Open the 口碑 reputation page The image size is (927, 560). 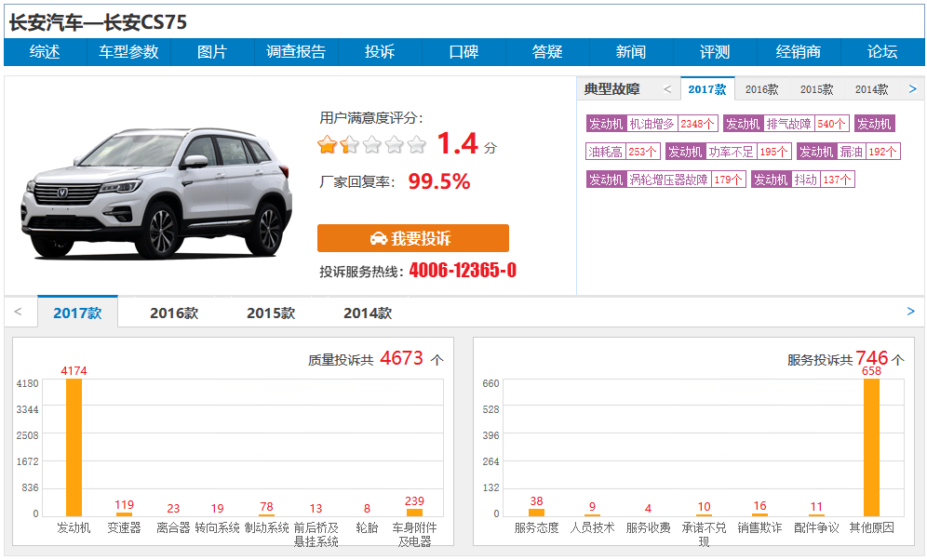pyautogui.click(x=463, y=52)
